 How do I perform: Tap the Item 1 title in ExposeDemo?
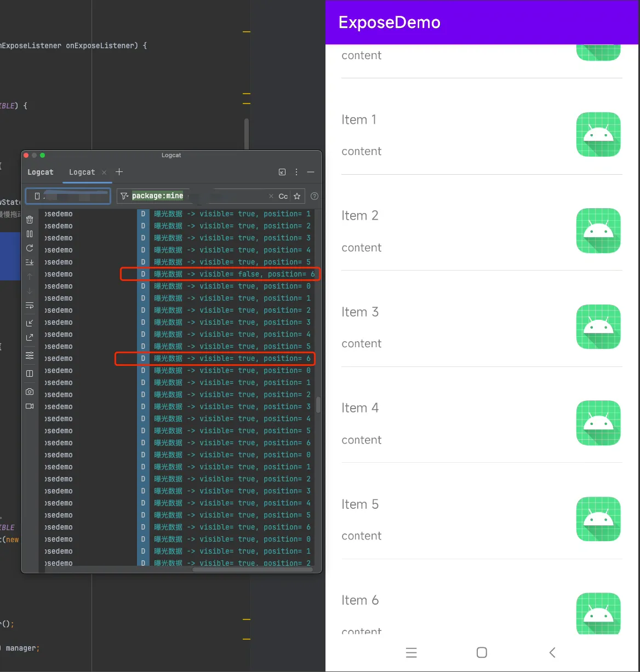tap(359, 120)
